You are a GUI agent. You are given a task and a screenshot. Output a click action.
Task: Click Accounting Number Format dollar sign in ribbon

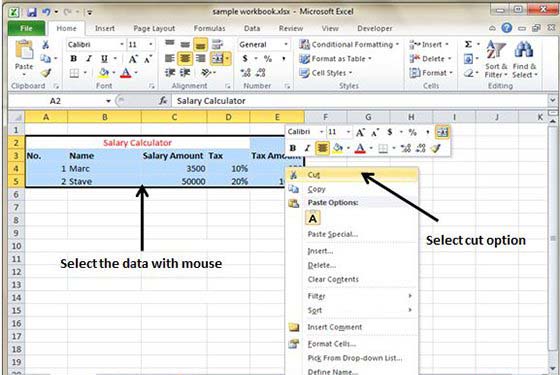(245, 59)
